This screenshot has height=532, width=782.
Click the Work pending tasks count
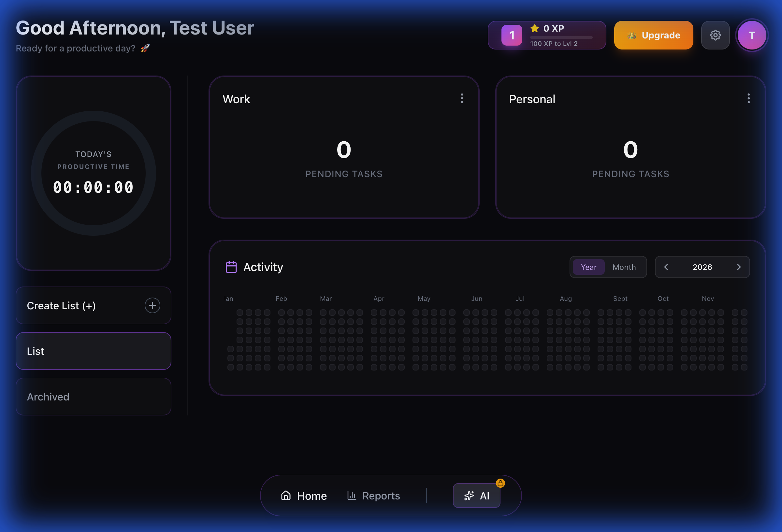click(344, 150)
